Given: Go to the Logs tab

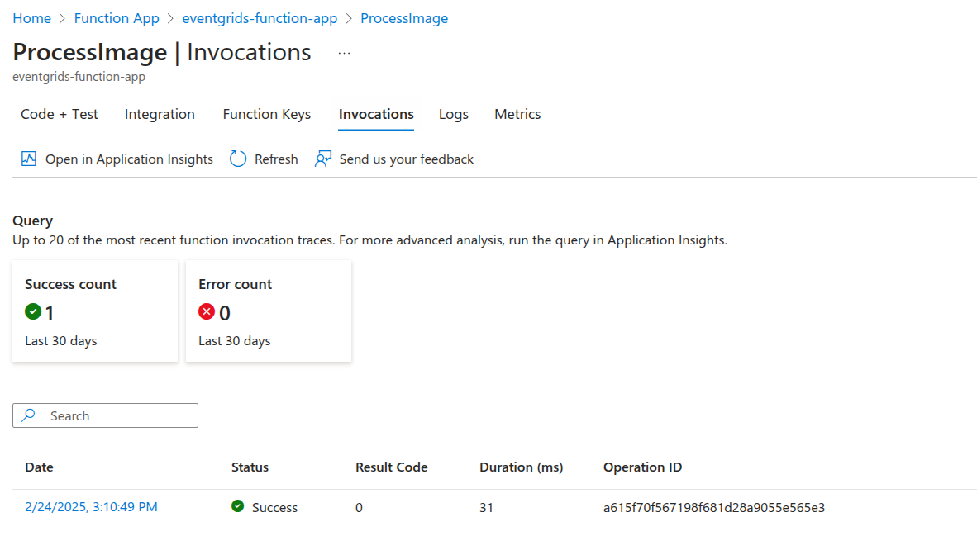Looking at the screenshot, I should (x=454, y=114).
